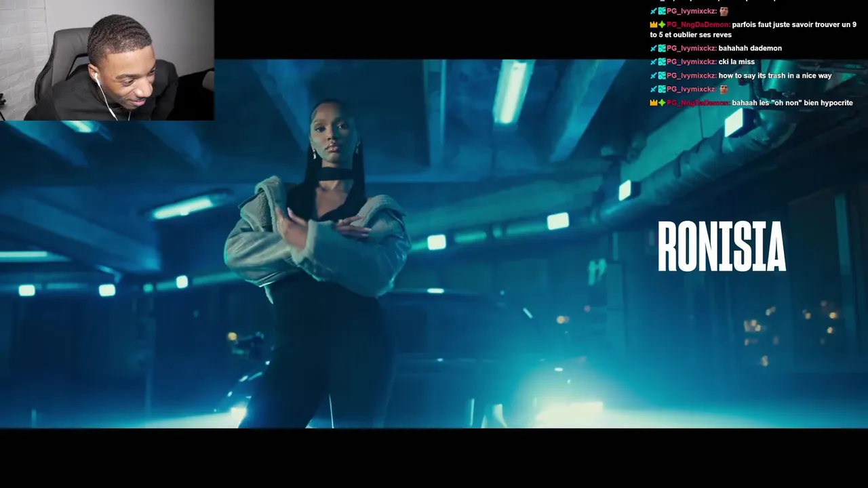Select the chat text "parfois faut juste savoir trouver un 9"
This screenshot has width=868, height=488.
[x=794, y=24]
